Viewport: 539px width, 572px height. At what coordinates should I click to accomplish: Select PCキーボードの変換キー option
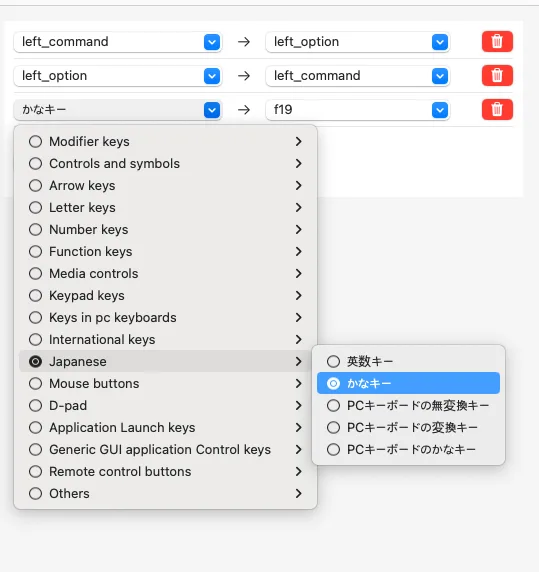[x=408, y=427]
